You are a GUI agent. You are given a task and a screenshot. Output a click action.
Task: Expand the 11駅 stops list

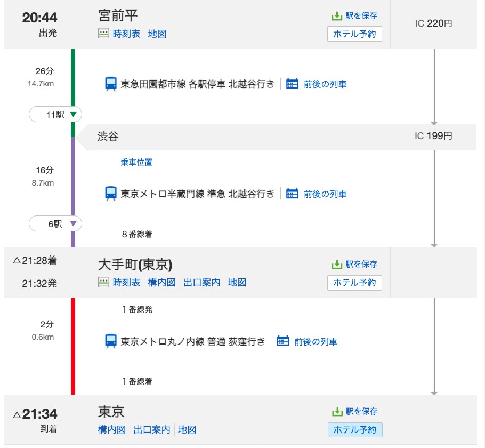click(x=55, y=115)
